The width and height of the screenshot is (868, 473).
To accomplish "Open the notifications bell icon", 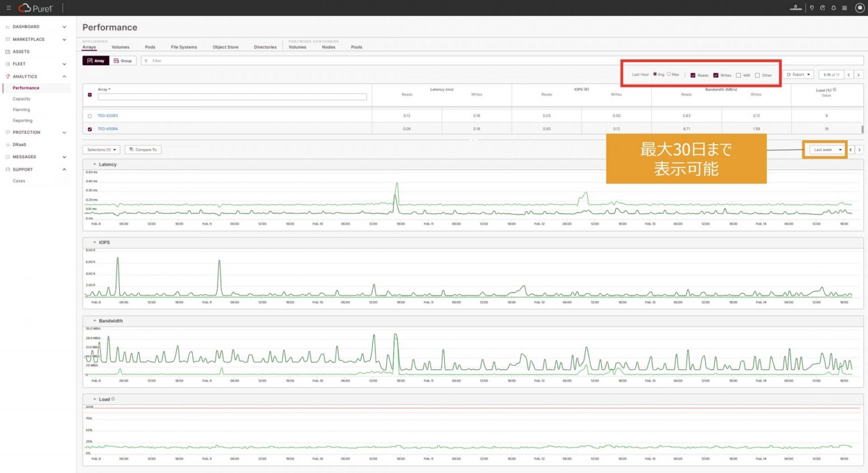I will point(832,7).
